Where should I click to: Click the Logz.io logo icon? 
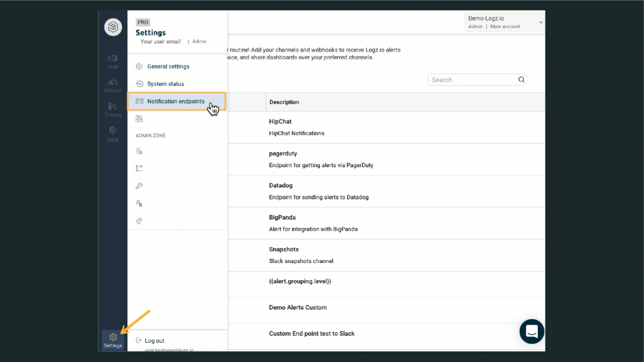click(113, 27)
